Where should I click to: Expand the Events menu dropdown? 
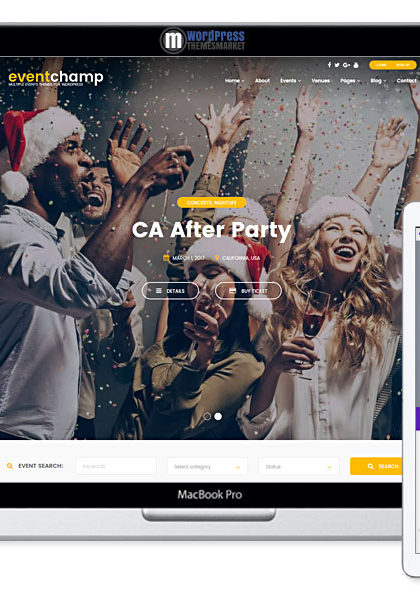pyautogui.click(x=290, y=80)
